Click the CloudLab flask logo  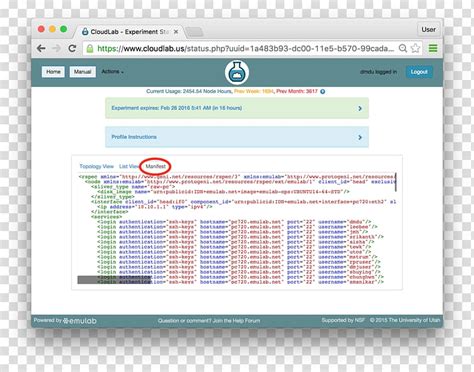[x=237, y=72]
